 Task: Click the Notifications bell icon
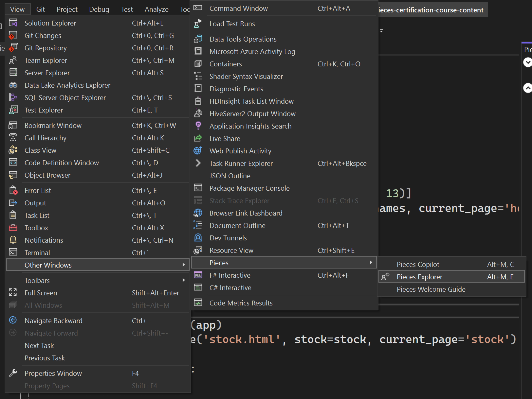pos(13,240)
